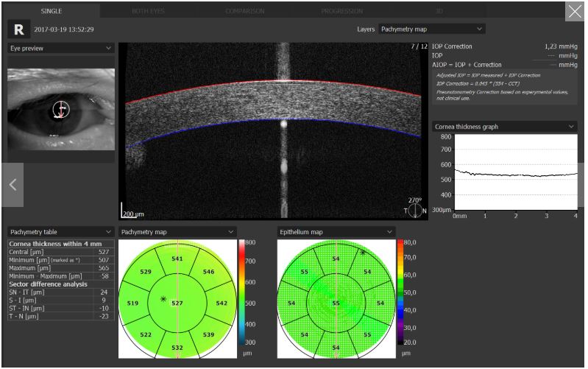Viewport: 588px width, 369px height.
Task: Open the Cornea thickness graph dropdown
Action: point(505,127)
